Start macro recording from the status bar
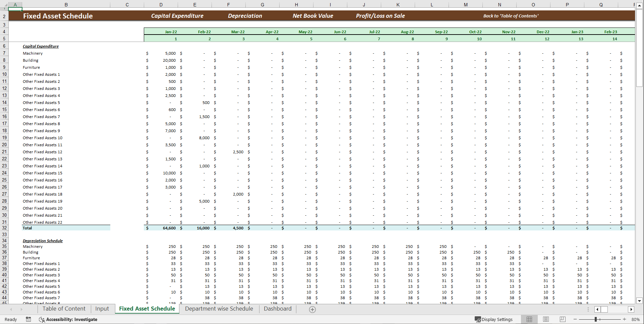644x324 pixels. point(28,319)
